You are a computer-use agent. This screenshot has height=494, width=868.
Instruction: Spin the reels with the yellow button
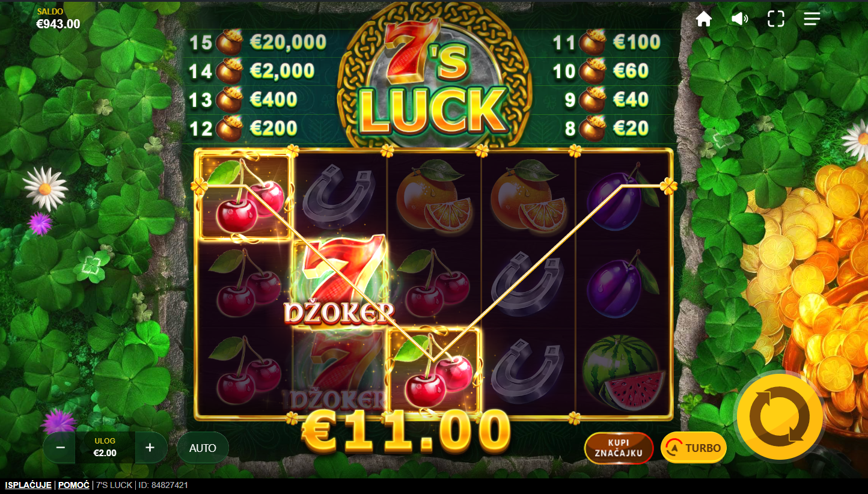[780, 416]
